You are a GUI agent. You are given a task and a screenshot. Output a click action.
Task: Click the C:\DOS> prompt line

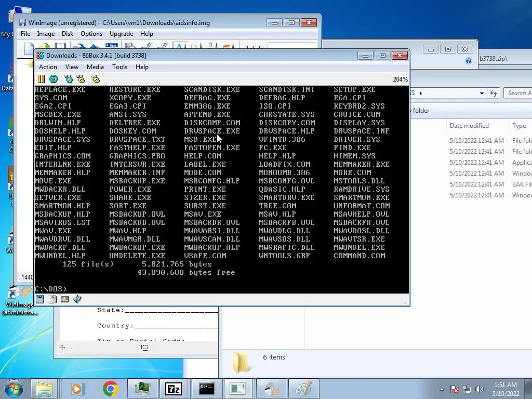point(51,289)
